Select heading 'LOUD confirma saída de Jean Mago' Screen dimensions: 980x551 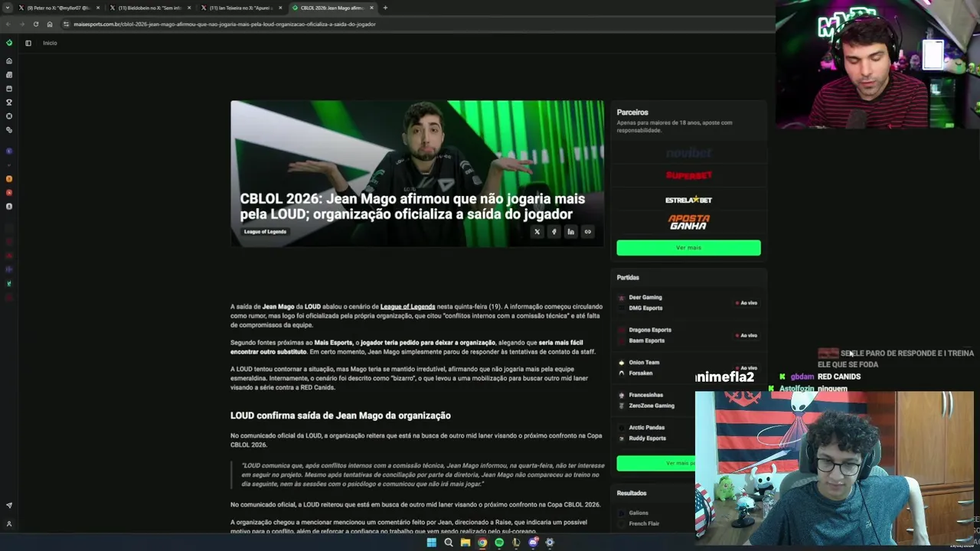[x=341, y=416]
